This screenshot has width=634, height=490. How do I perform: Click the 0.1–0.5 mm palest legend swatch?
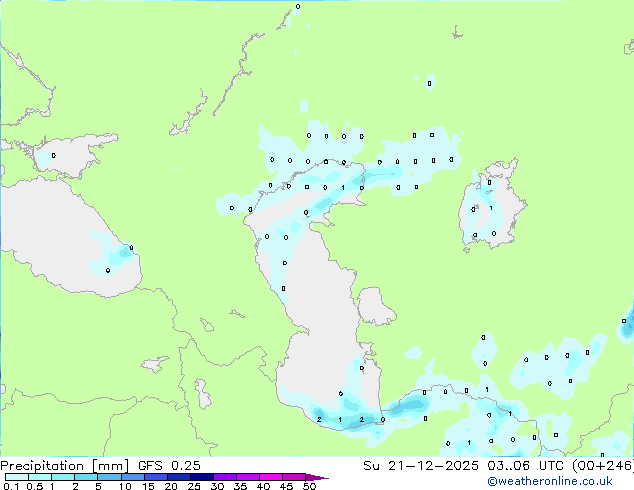[x=17, y=477]
